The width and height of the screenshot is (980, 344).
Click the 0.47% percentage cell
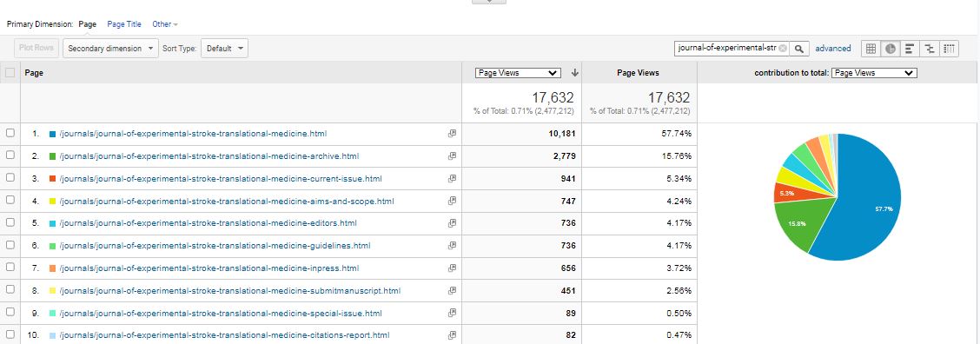click(679, 335)
